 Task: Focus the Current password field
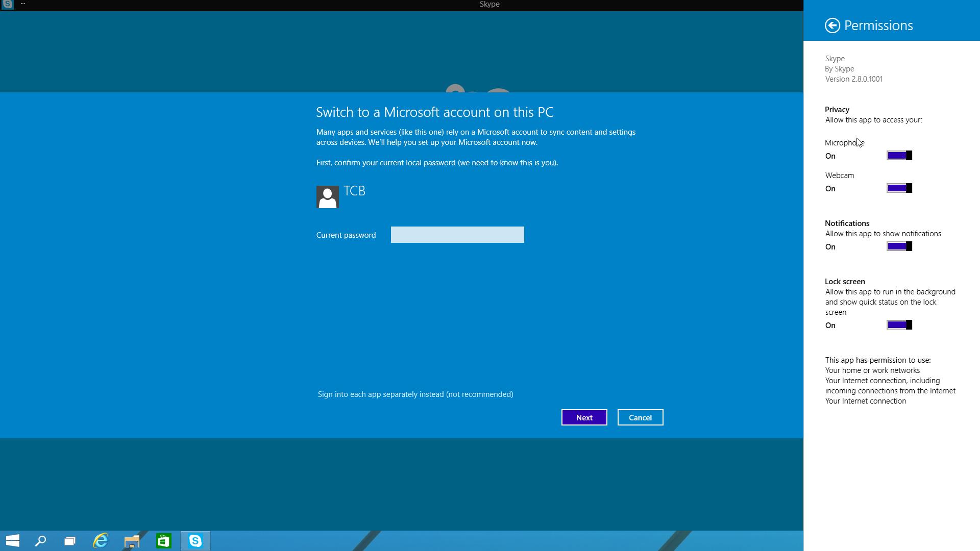(x=457, y=235)
